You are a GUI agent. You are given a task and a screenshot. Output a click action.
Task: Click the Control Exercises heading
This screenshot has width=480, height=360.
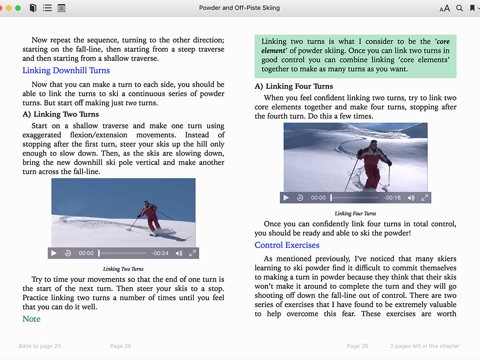(287, 245)
